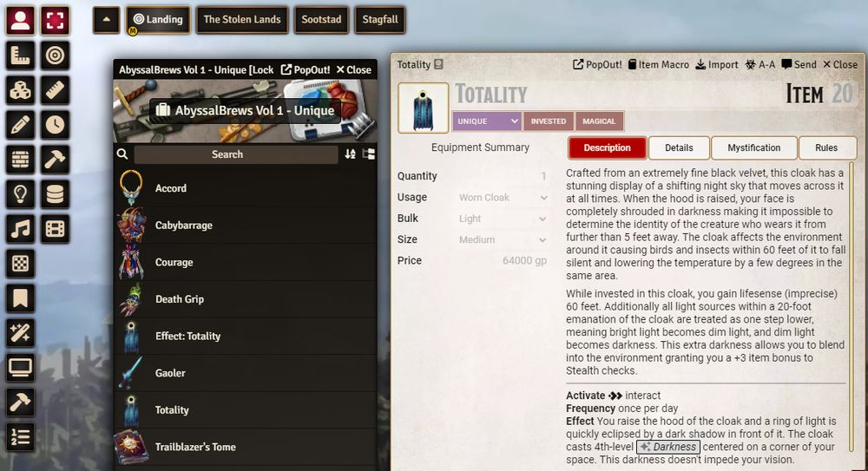Click the Quantity value field
868x471 pixels.
click(x=503, y=176)
